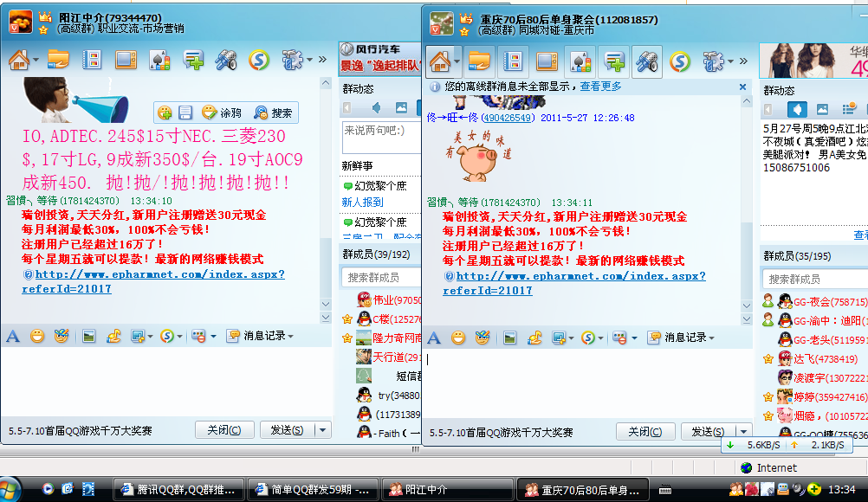Click the games icon in 重庆70后80后 toolbar
The width and height of the screenshot is (868, 502).
coord(580,61)
